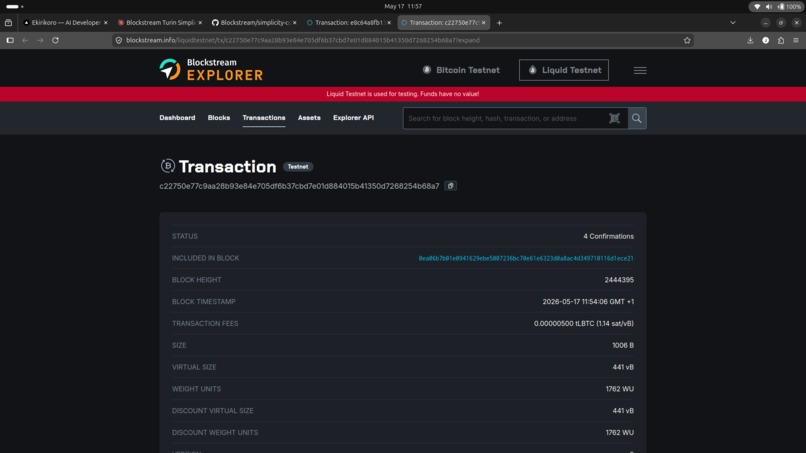Select the transaction hash text c22750e77c9aa...
The image size is (806, 453).
pos(299,186)
